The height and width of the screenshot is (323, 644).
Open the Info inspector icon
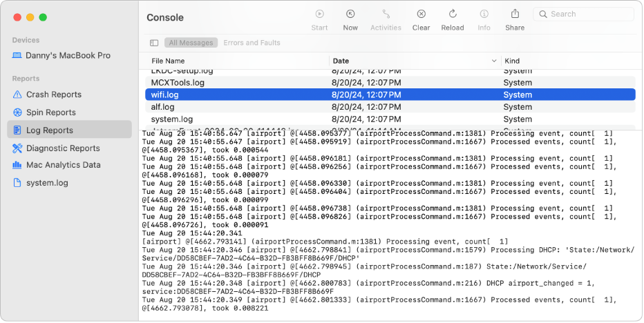[484, 14]
